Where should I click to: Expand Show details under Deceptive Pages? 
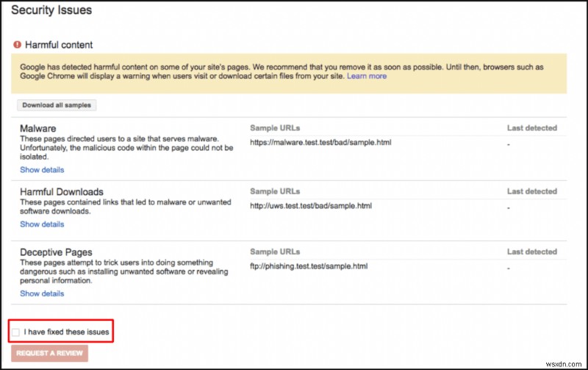(x=42, y=293)
